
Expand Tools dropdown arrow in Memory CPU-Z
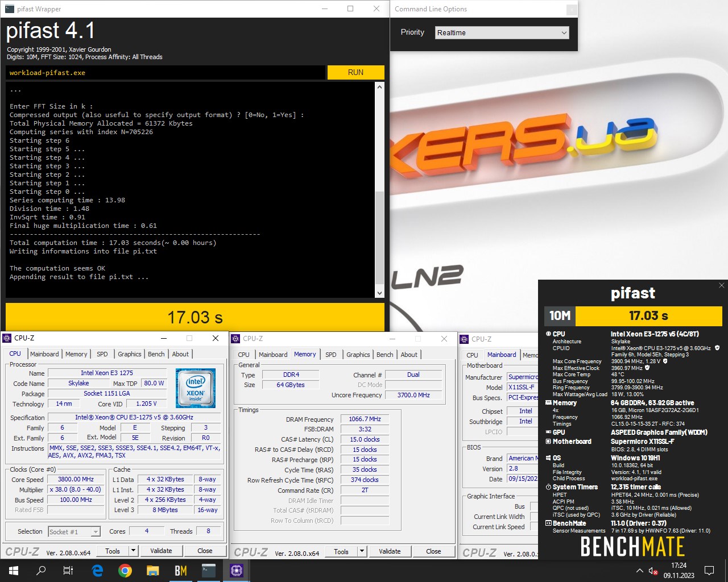[x=362, y=551]
